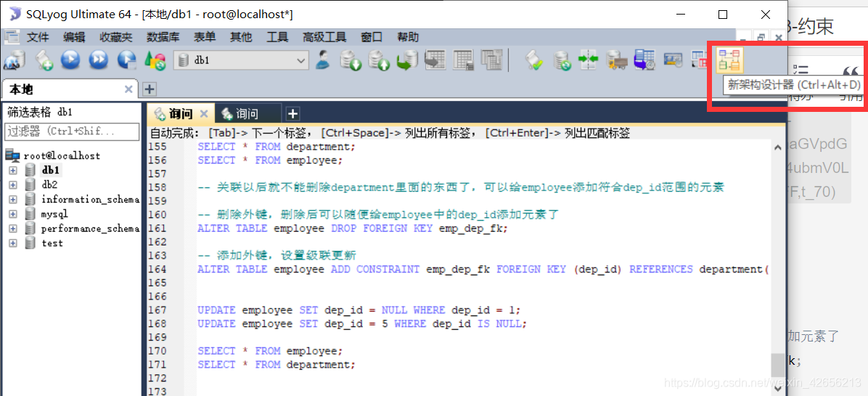Click the scroll with green checkmark icon

(536, 60)
